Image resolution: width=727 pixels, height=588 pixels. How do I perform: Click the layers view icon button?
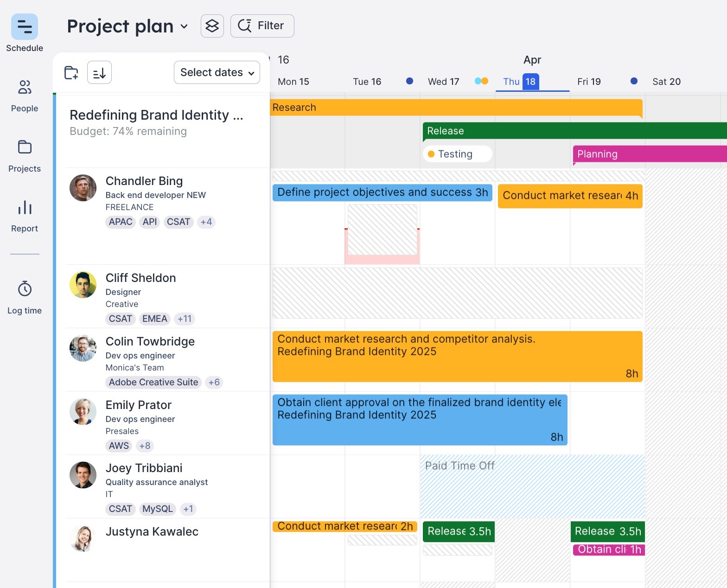tap(212, 26)
